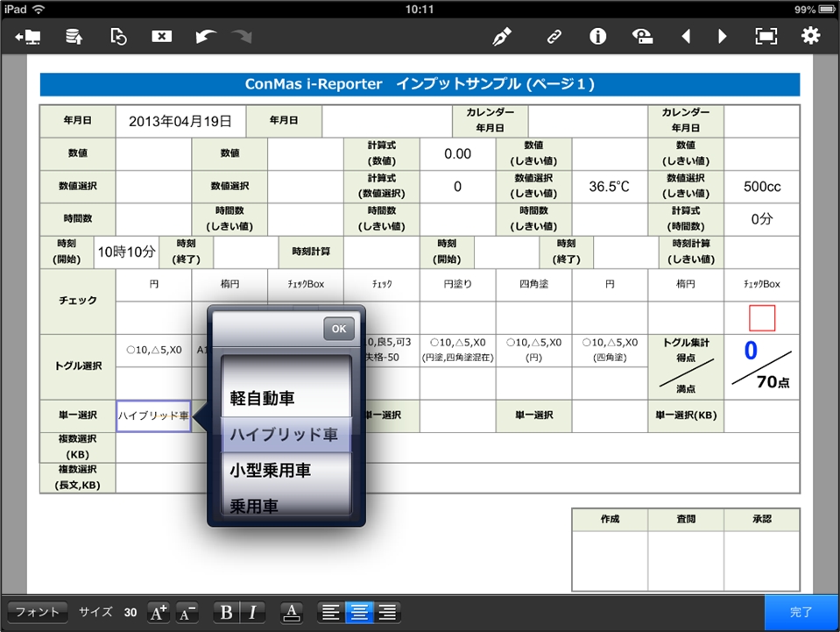Toggle italic text formatting

(253, 612)
